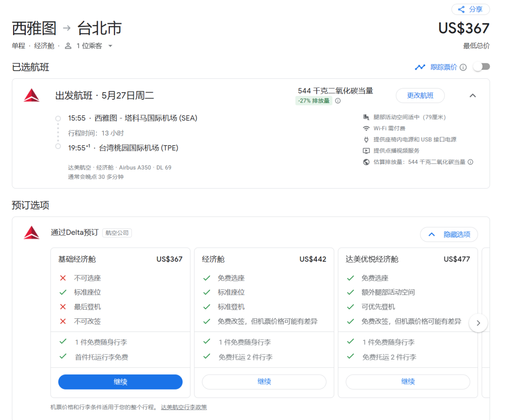Screen dimensions: 506x420
Task: Click the on-demand video icon
Action: pos(366,151)
